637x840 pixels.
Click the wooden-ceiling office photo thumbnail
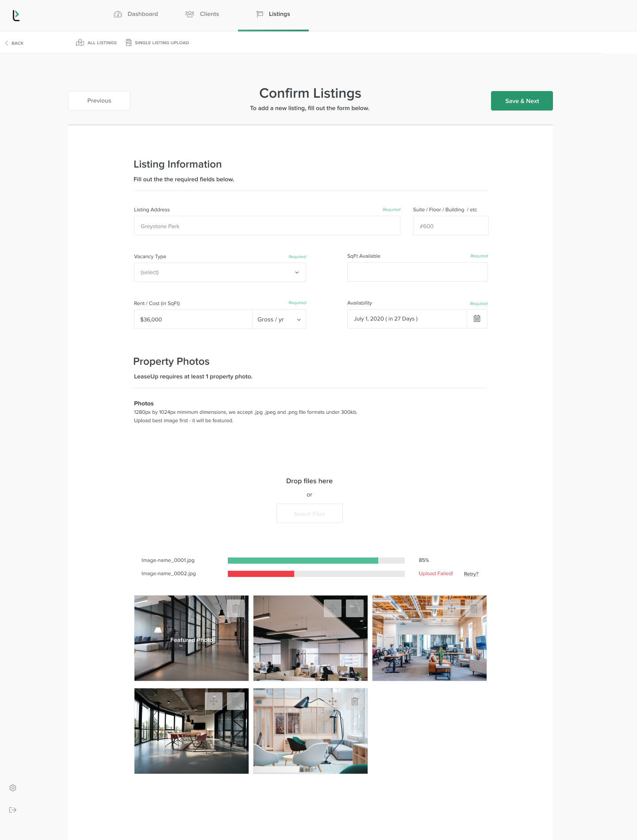coord(430,638)
